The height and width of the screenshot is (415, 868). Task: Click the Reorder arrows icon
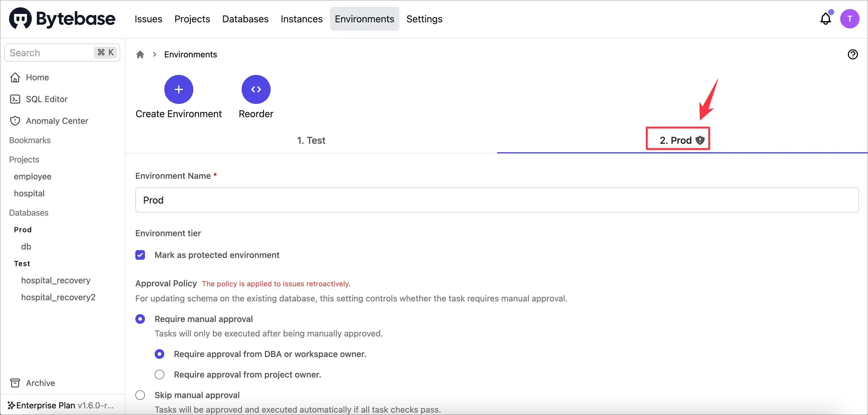click(256, 89)
